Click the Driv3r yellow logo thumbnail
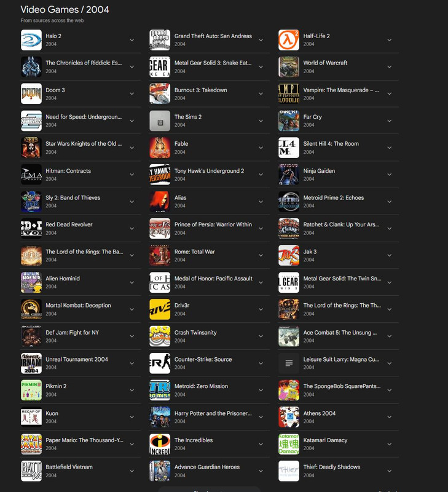The height and width of the screenshot is (492, 448). 160,309
